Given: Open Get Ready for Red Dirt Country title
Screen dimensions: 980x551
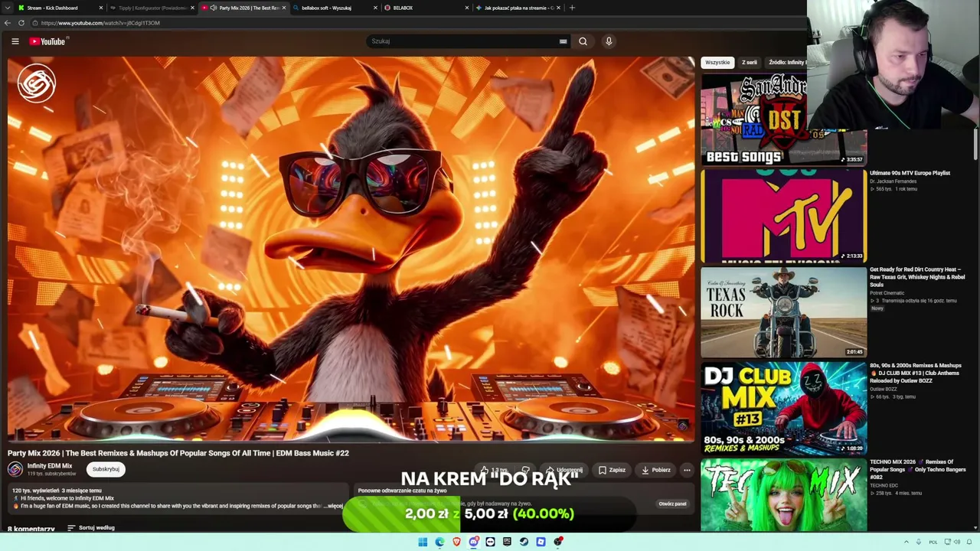Looking at the screenshot, I should pos(916,277).
